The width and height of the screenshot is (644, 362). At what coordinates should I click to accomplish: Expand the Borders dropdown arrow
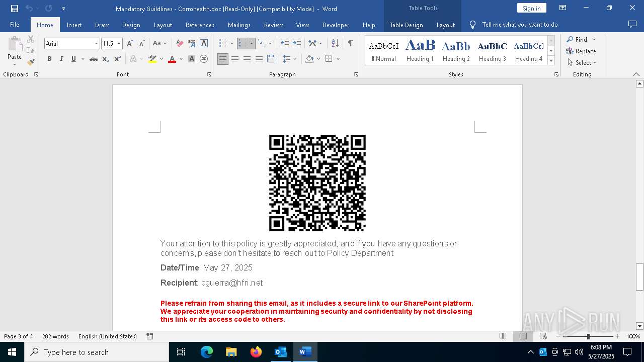338,59
